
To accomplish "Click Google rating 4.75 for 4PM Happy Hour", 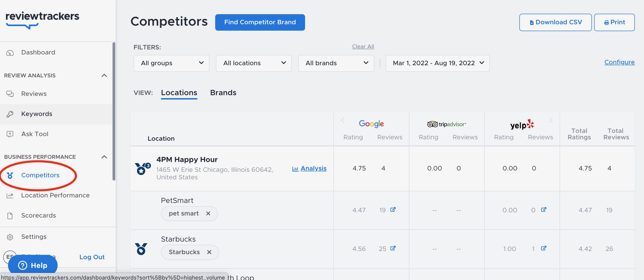I will pos(359,168).
